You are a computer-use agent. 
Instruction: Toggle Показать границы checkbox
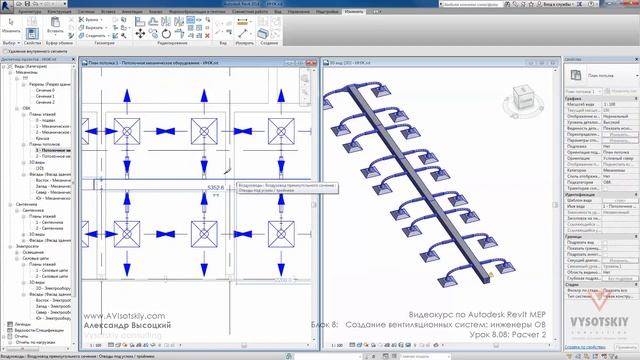tap(605, 249)
